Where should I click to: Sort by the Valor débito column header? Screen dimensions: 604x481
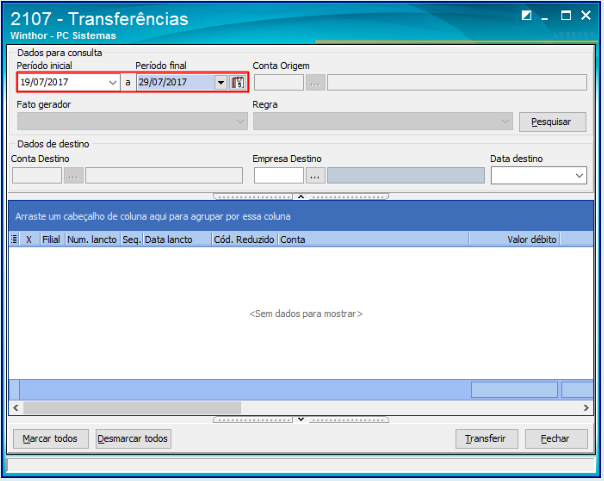tap(514, 239)
